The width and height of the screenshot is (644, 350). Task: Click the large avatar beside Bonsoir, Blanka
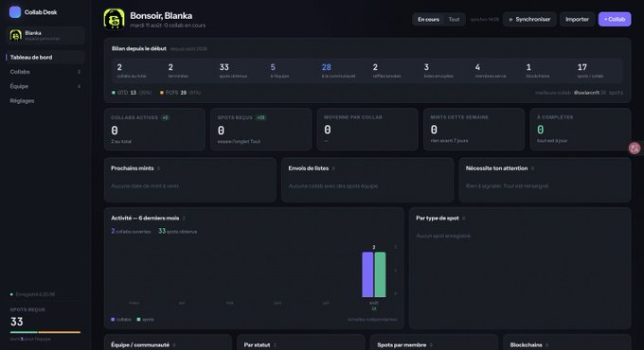point(114,19)
